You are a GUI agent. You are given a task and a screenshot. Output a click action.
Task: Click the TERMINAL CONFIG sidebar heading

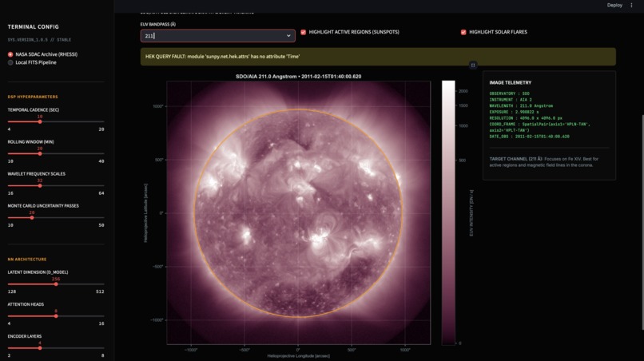coord(34,26)
